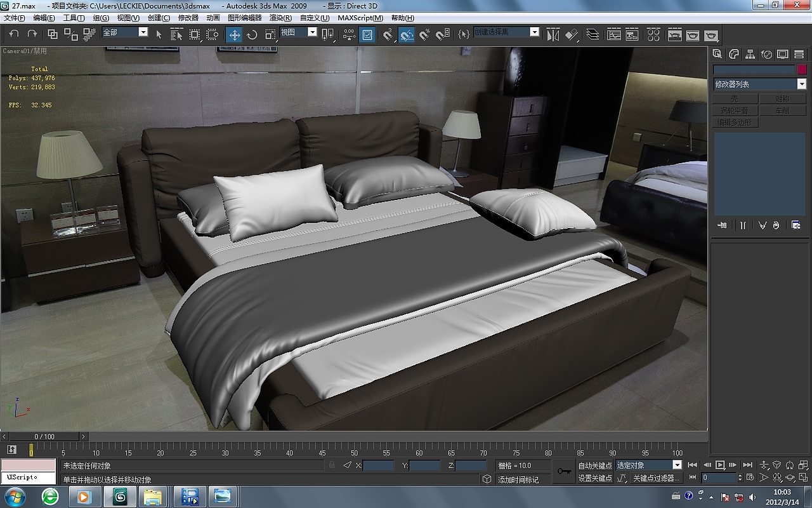Open 文件(F) menu
This screenshot has width=812, height=508.
[15, 18]
